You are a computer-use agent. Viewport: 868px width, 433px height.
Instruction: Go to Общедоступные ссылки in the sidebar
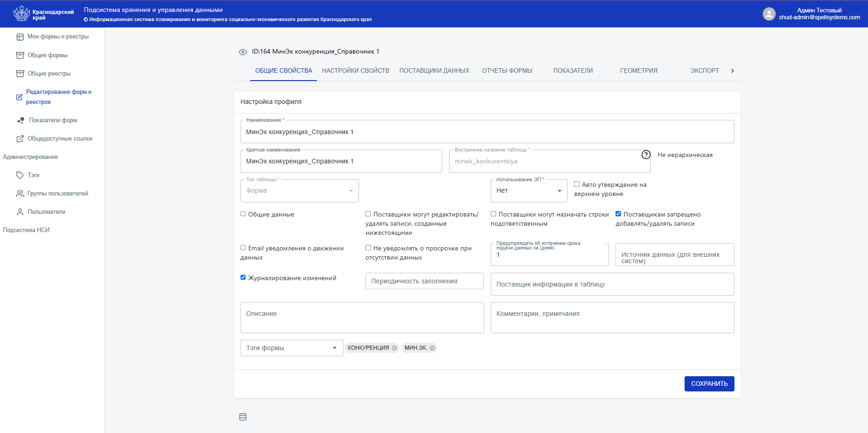pos(59,139)
